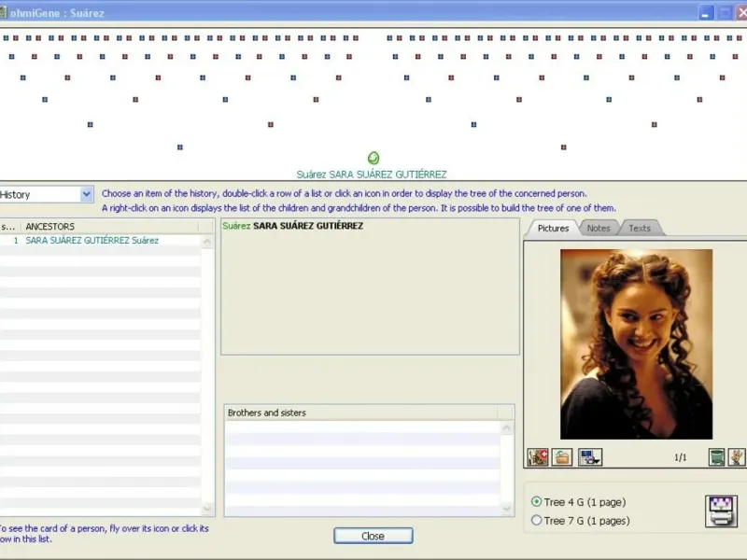The height and width of the screenshot is (560, 747).
Task: Click the bold SARA SUÁREZ GUTIÉRREZ heading in the card
Action: [x=308, y=226]
